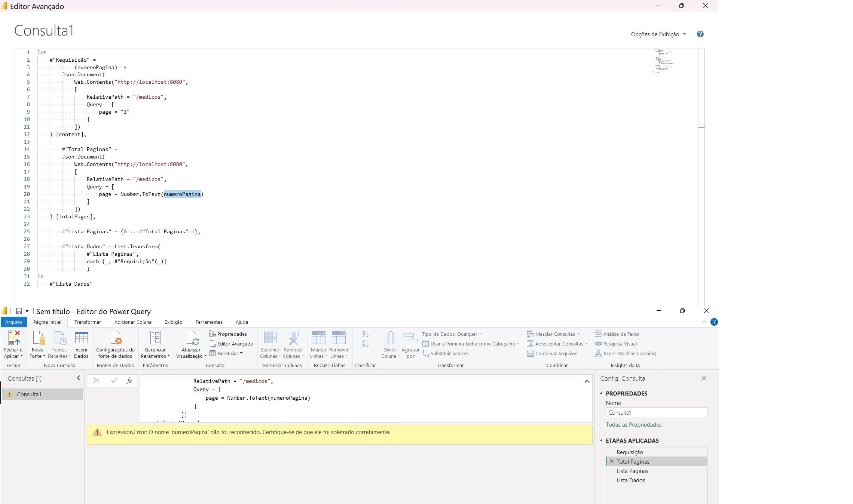
Task: Select Consulta1 in the Consultas list
Action: click(x=43, y=394)
